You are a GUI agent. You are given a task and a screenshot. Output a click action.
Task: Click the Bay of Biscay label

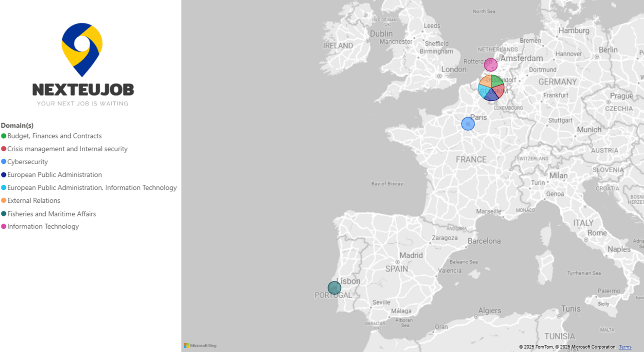coord(387,183)
